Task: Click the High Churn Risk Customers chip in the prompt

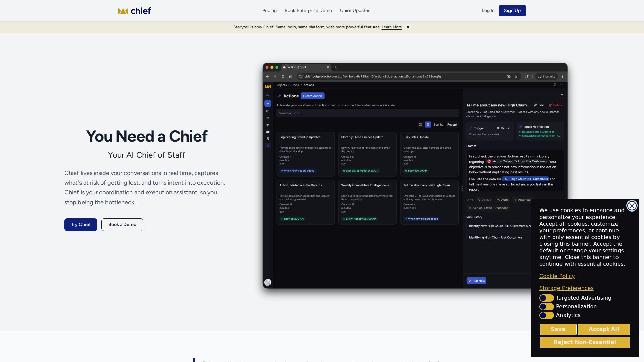Action: pos(526,179)
